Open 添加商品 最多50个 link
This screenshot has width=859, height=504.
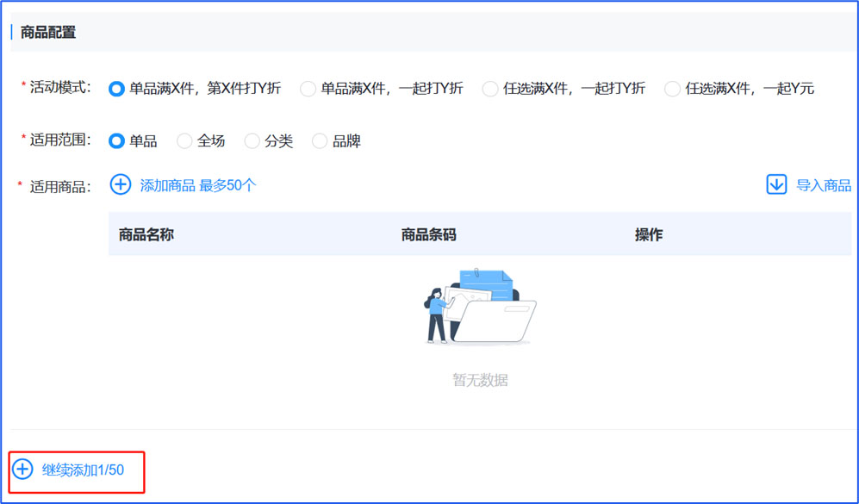pos(198,185)
